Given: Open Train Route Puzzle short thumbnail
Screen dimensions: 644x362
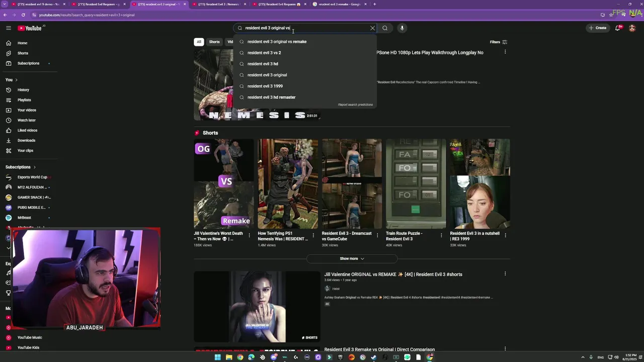Looking at the screenshot, I should (416, 184).
